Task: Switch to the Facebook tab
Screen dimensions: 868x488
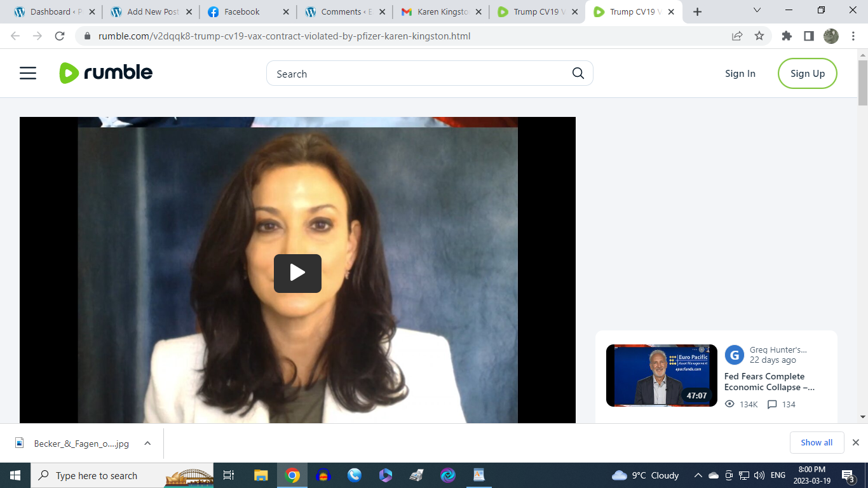Action: pos(242,12)
